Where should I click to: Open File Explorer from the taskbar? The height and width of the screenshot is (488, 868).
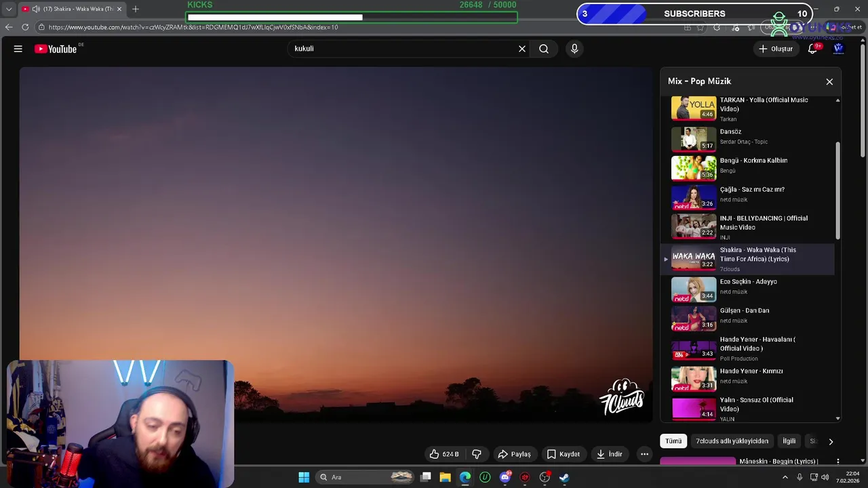coord(445,477)
